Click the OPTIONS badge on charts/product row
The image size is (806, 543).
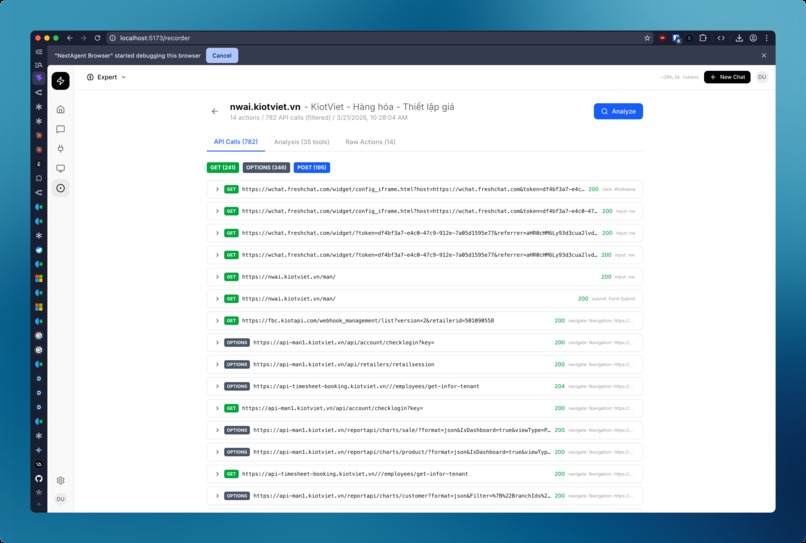(236, 452)
